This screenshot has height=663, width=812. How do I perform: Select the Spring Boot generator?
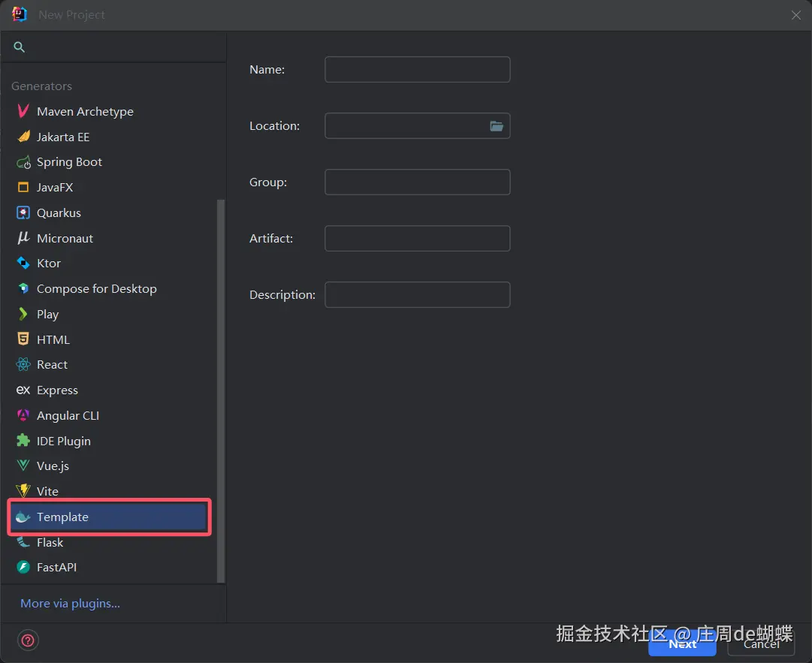point(110,162)
